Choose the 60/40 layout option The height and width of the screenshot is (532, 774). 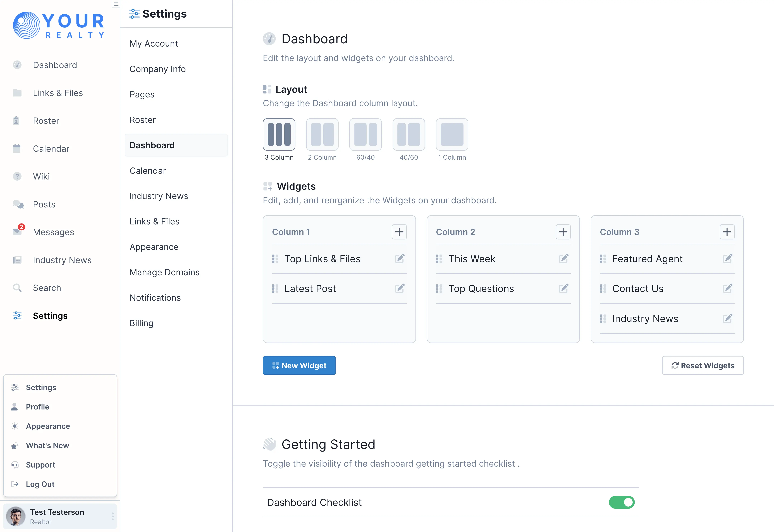[x=365, y=135]
